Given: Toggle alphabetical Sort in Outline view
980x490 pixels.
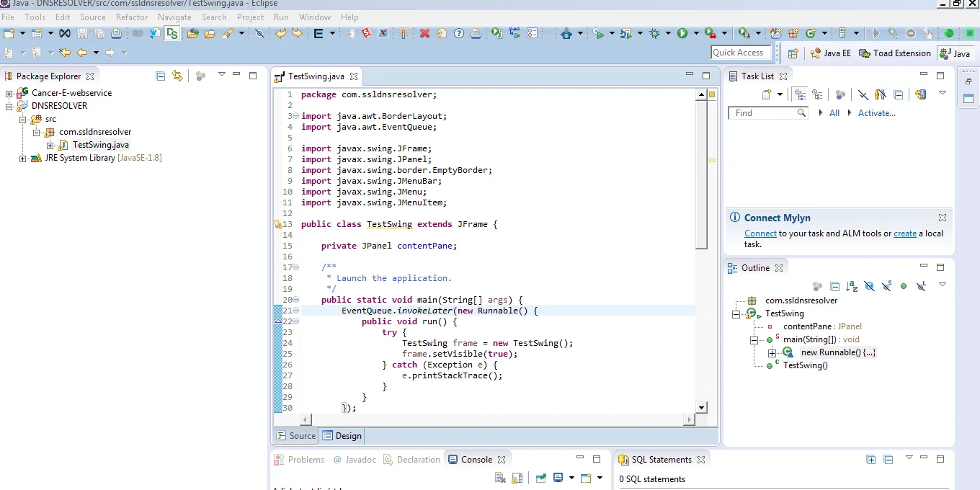Looking at the screenshot, I should (852, 286).
